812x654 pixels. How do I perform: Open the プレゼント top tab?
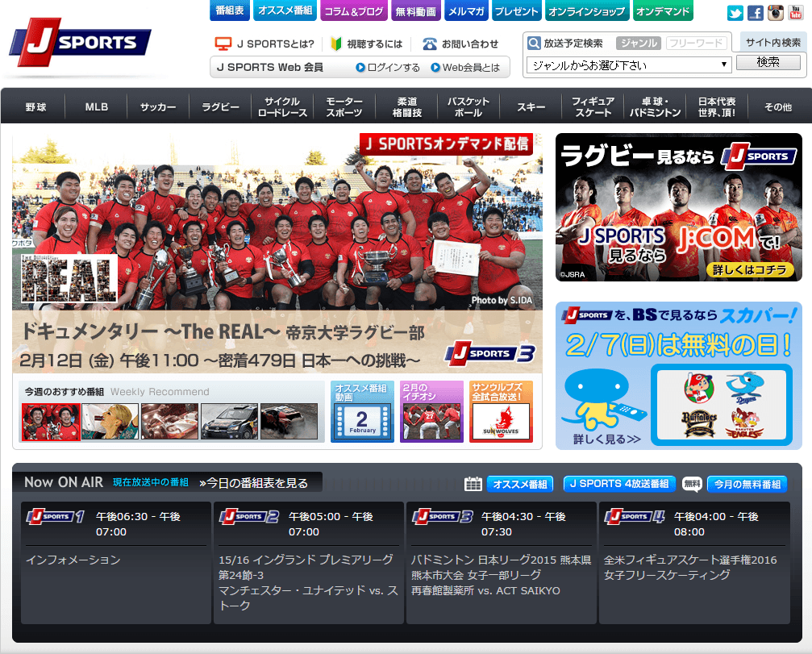tap(516, 10)
